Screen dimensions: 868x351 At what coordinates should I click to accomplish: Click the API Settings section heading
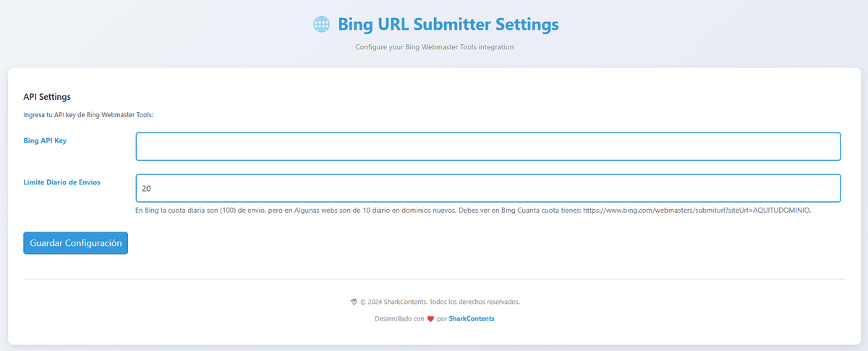point(47,96)
